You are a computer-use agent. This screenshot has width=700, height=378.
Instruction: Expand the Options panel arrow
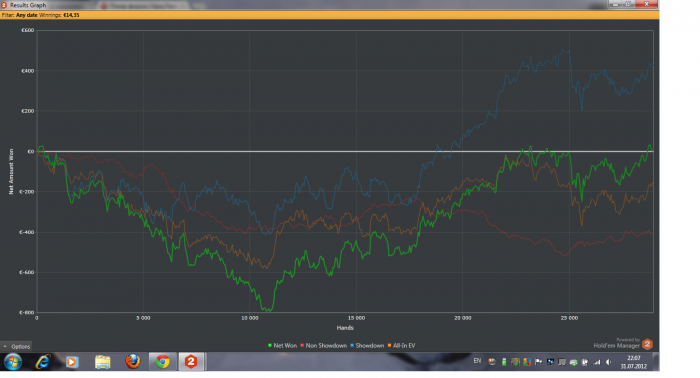pos(5,346)
